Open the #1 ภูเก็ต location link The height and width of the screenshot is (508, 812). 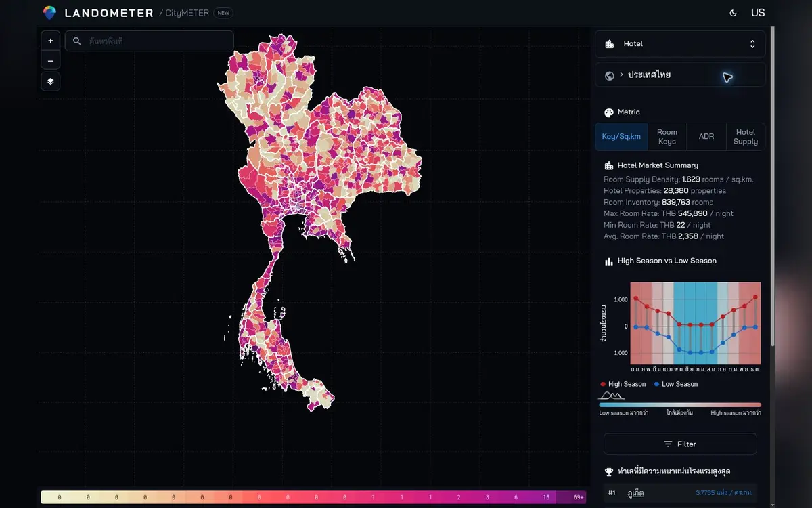coord(635,493)
